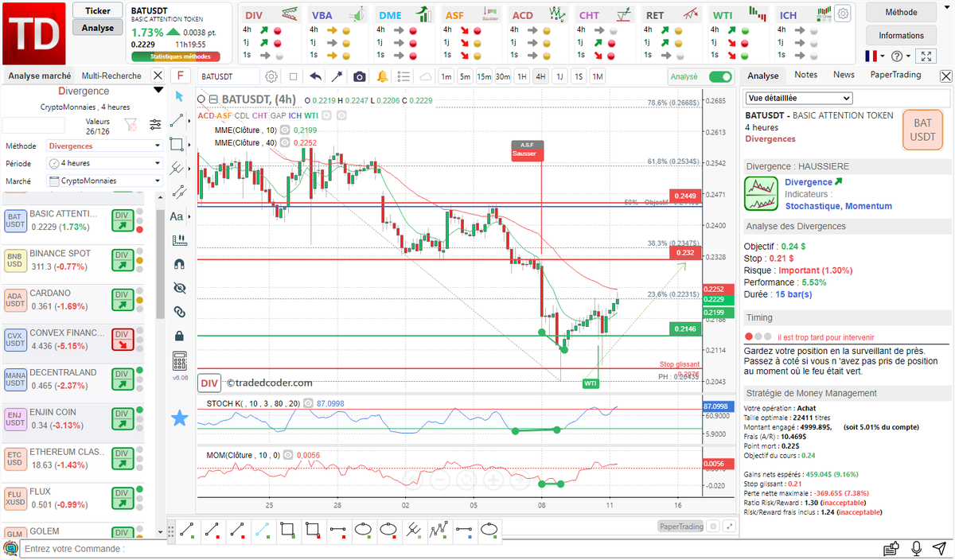Open settings gear next to ICH indicator
This screenshot has width=955, height=560.
click(843, 14)
